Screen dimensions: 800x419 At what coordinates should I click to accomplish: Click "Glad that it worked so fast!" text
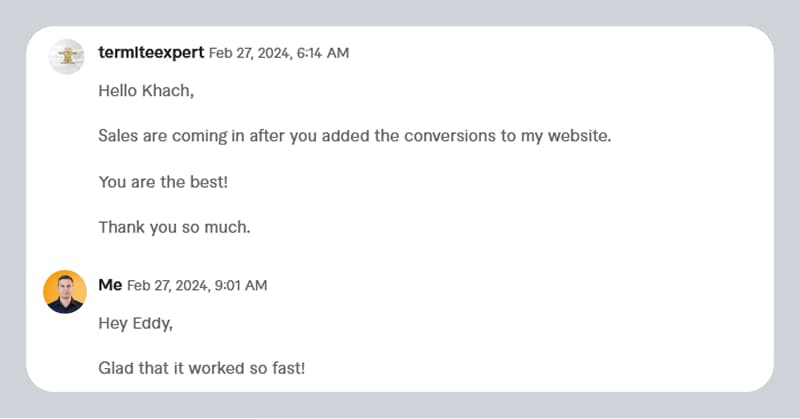tap(201, 368)
